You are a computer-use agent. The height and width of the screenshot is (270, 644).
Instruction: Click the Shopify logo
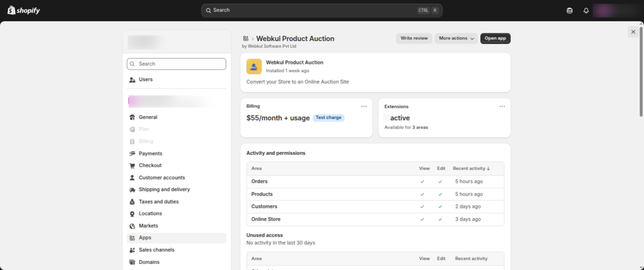(24, 10)
